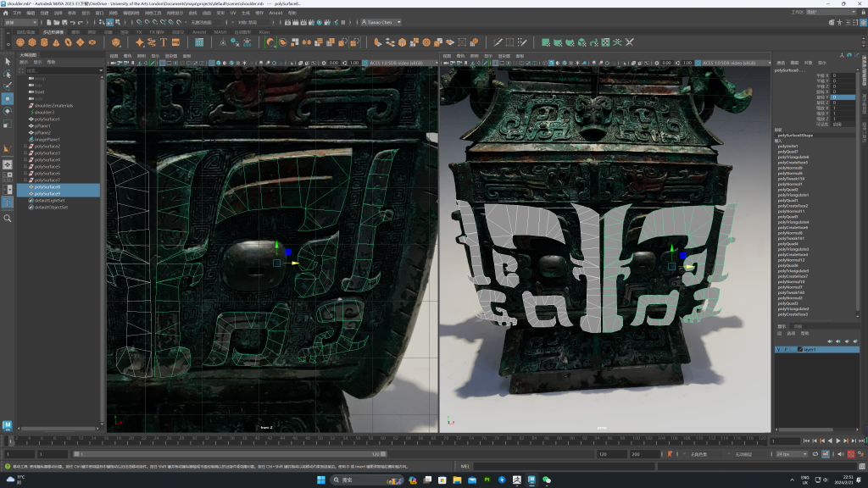
Task: Toggle layer1 visibility V box
Action: (x=778, y=349)
